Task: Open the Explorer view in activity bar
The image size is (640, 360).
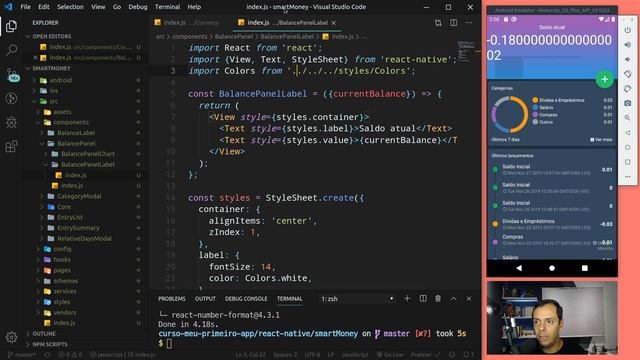Action: point(11,26)
